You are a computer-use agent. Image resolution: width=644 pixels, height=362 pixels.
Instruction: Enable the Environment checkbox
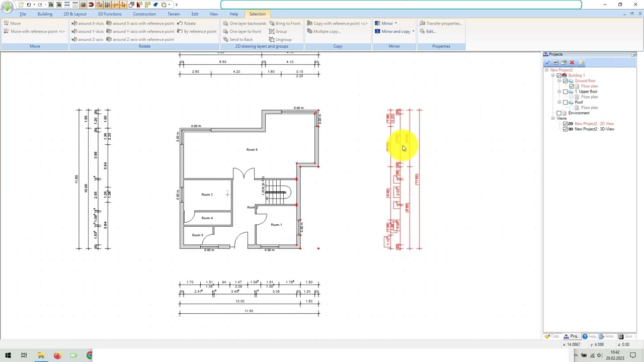point(558,113)
